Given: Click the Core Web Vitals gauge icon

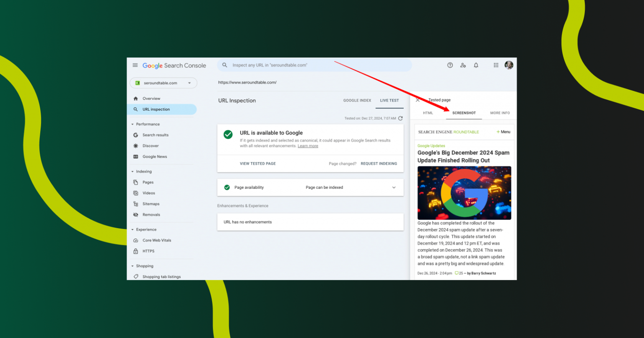Looking at the screenshot, I should pyautogui.click(x=135, y=240).
